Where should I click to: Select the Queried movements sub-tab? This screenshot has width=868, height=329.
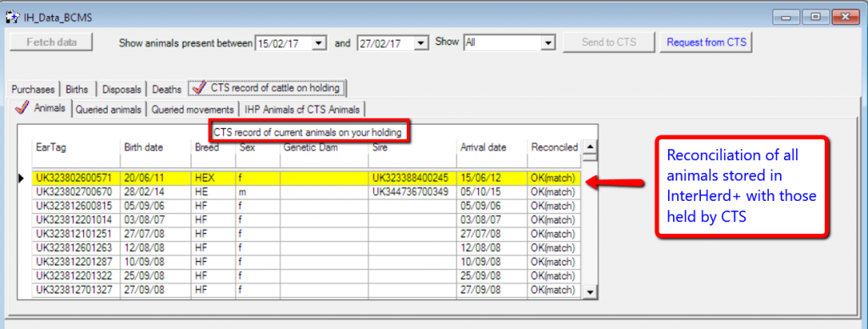pos(192,109)
